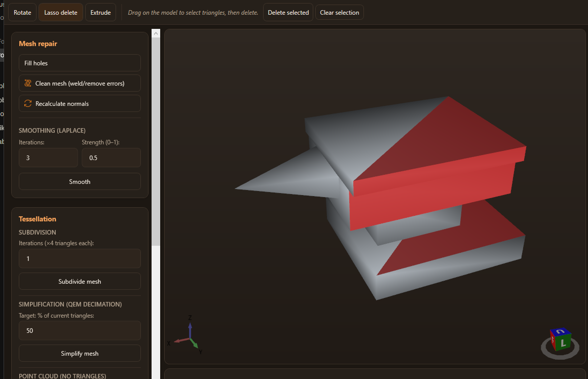Screen dimensions: 588x379
Task: Click the SIMPLIFICATION (QEM DECIMATION) label
Action: [x=70, y=304]
